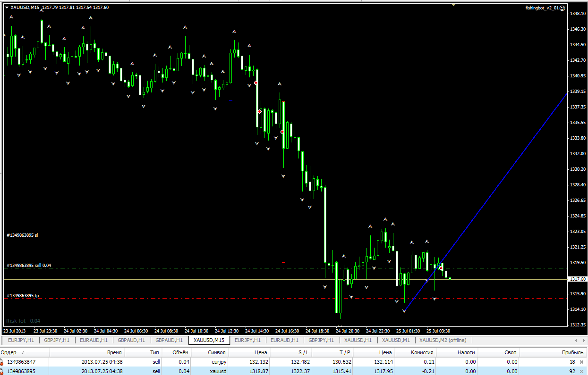Select the '#1349863895 tp' take profit line label
This screenshot has height=375, width=588.
(x=23, y=296)
